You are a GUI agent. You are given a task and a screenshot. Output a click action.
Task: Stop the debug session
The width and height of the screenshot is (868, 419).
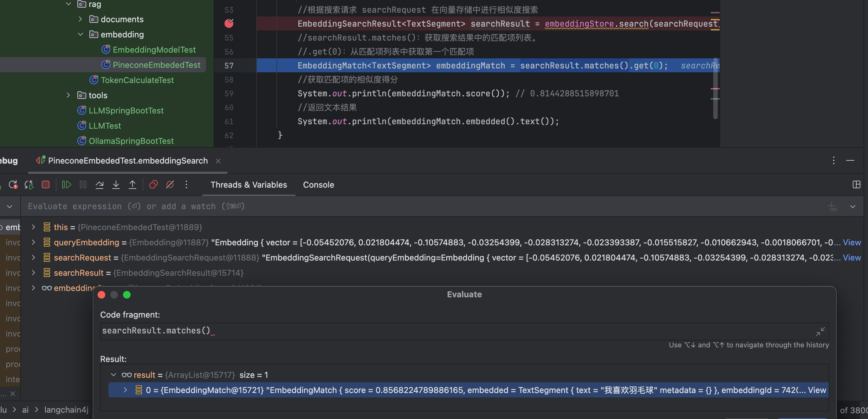45,184
